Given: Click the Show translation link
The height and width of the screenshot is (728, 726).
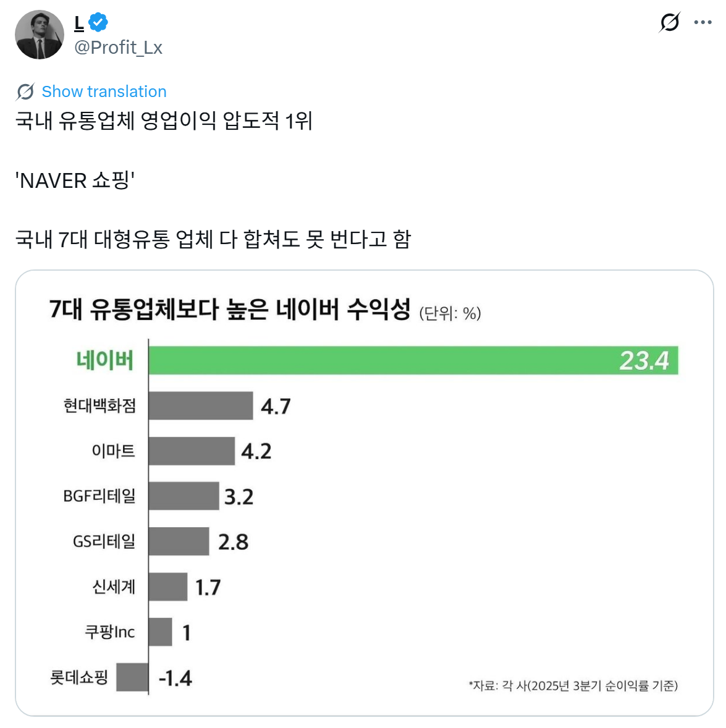Looking at the screenshot, I should pos(104,92).
